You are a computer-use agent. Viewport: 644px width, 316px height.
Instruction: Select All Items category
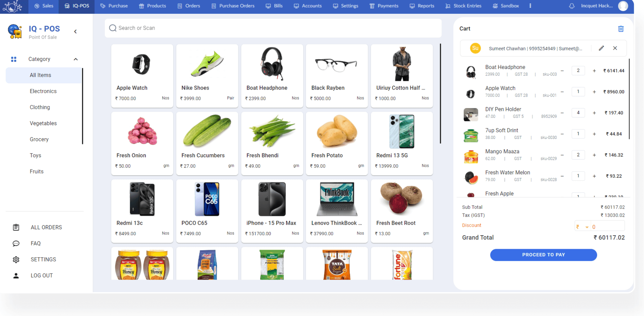[44, 75]
